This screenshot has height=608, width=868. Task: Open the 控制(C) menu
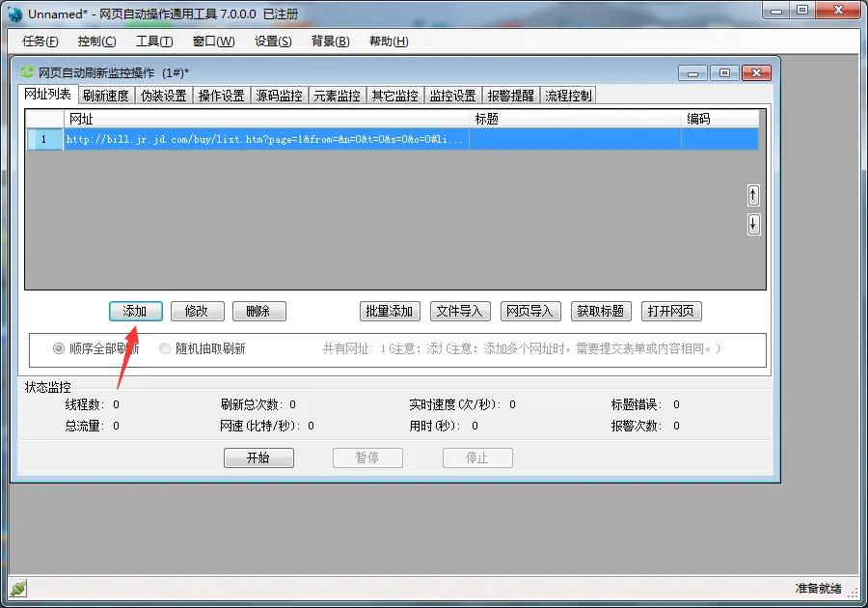pyautogui.click(x=96, y=41)
